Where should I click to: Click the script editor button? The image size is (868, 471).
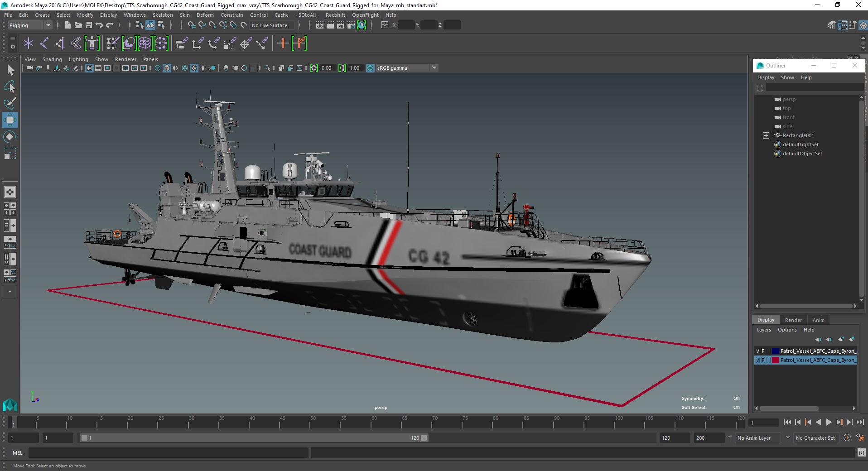point(861,452)
